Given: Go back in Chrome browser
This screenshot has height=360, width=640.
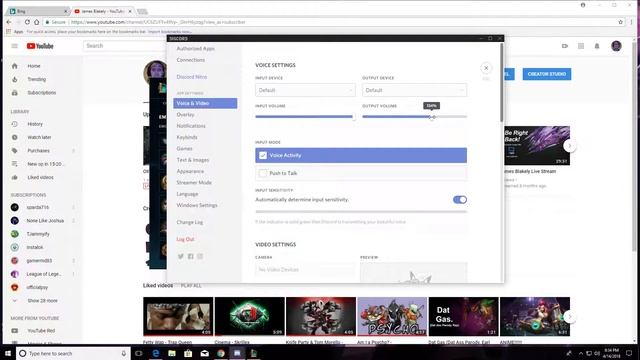Looking at the screenshot, I should click(9, 22).
